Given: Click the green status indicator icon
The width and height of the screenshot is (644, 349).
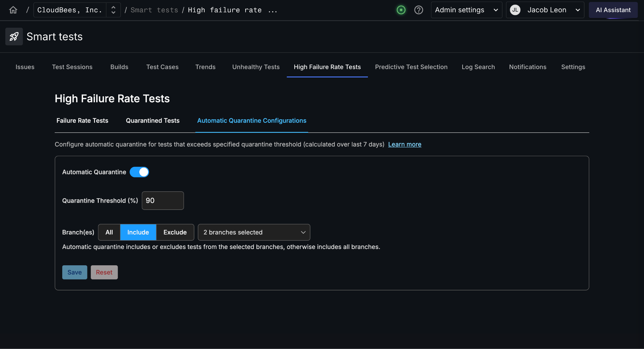Looking at the screenshot, I should pyautogui.click(x=401, y=10).
